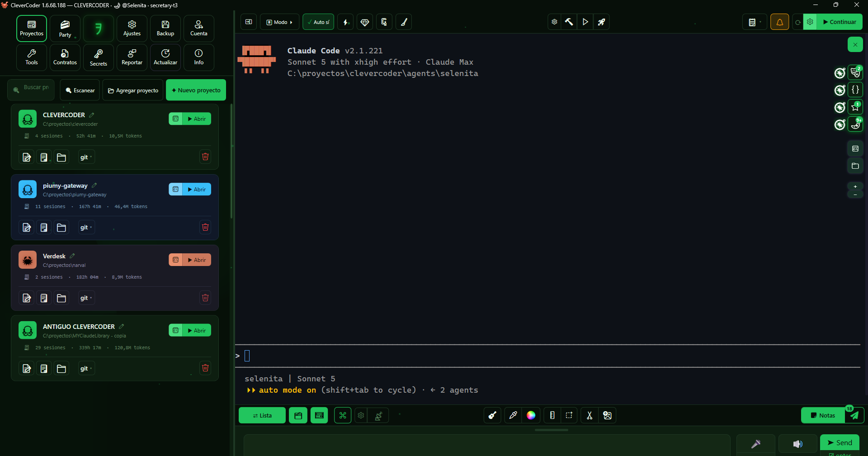Image resolution: width=868 pixels, height=456 pixels.
Task: Open Contratos section
Action: click(x=65, y=57)
